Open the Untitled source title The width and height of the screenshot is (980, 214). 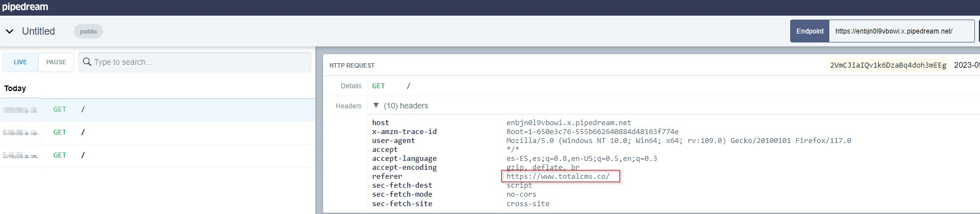click(38, 31)
